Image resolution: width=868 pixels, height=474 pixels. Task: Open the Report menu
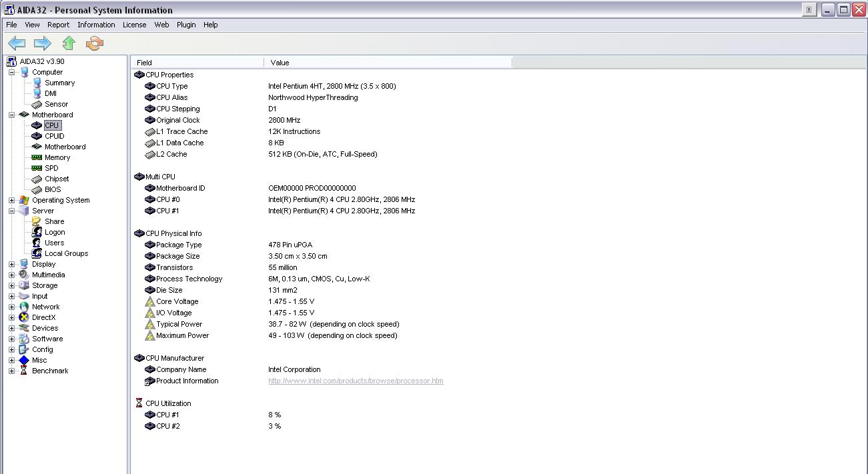(58, 25)
